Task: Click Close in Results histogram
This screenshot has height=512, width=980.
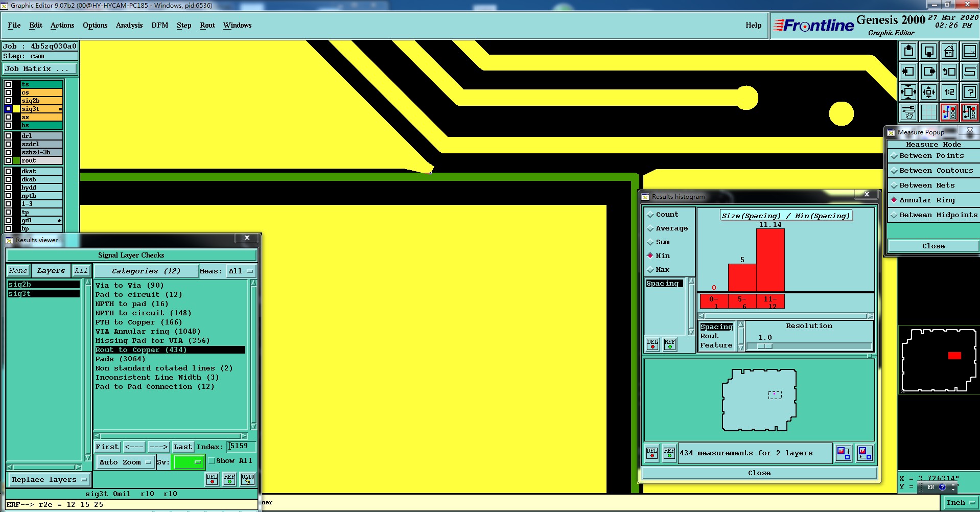Action: point(759,473)
